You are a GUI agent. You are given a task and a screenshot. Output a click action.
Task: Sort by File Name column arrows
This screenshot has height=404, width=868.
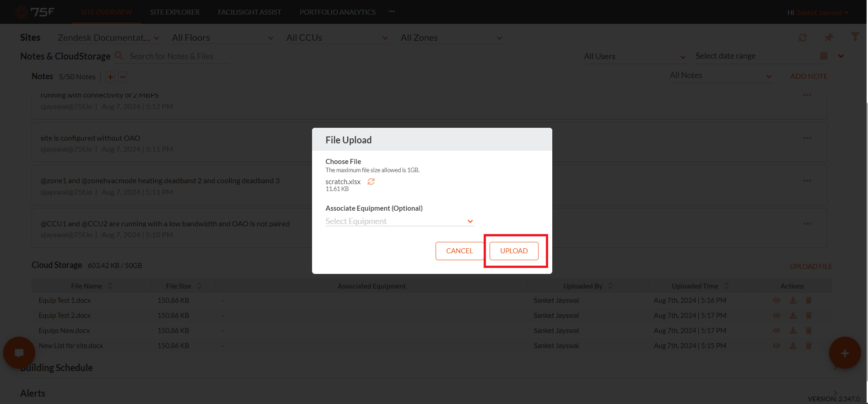pos(110,286)
